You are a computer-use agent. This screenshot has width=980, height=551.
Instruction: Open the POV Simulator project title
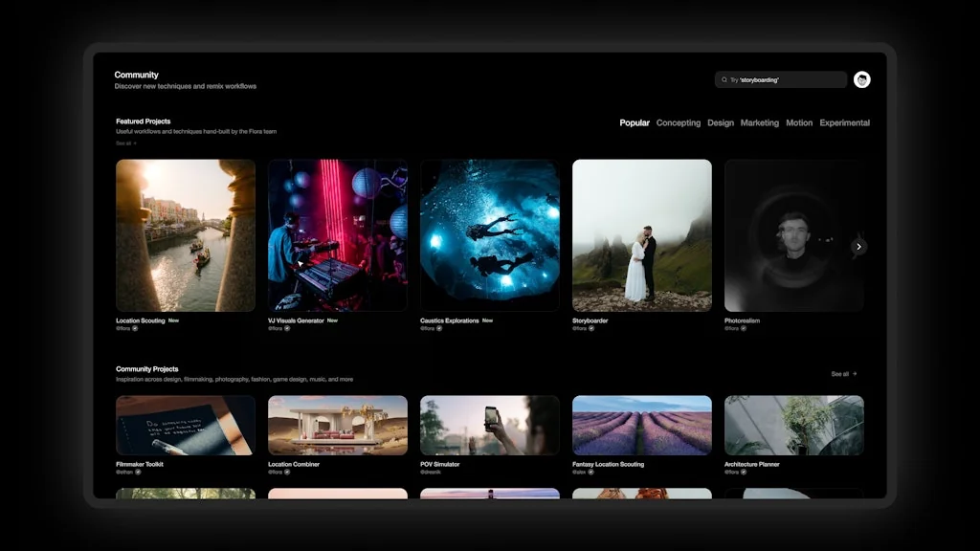439,464
